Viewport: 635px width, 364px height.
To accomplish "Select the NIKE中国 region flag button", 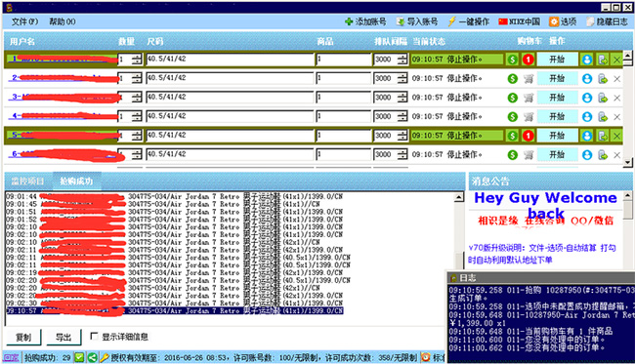I will pyautogui.click(x=519, y=21).
